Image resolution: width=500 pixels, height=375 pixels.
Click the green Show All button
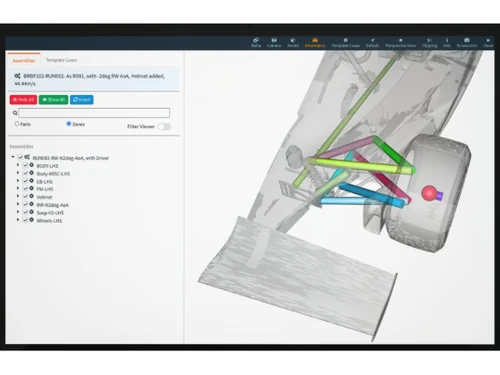pos(53,100)
